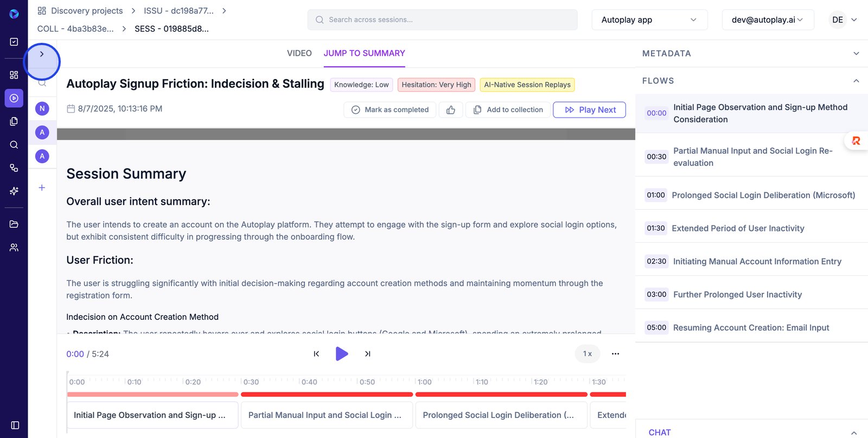Toggle playback speed 1x button
The image size is (868, 438).
coord(587,354)
